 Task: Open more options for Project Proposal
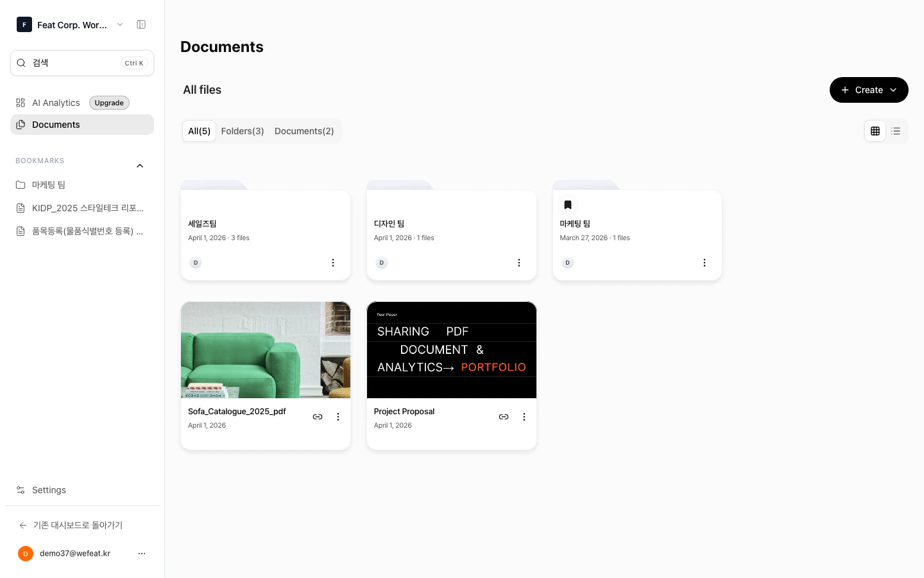coord(524,417)
